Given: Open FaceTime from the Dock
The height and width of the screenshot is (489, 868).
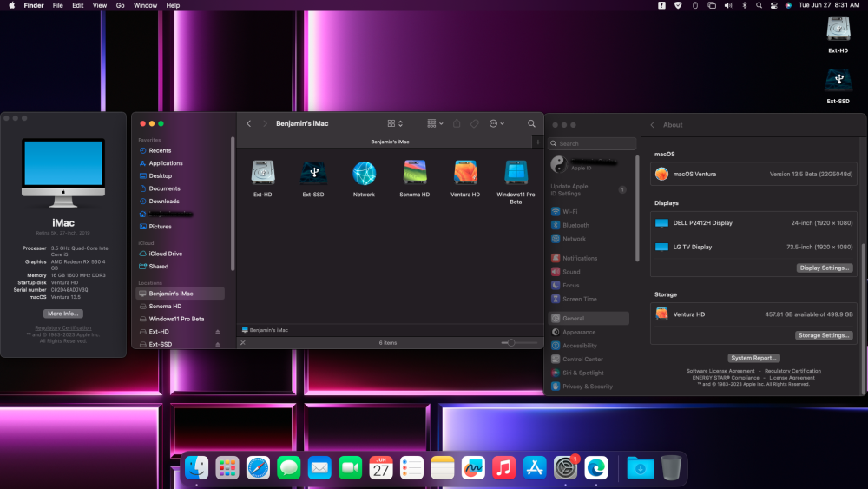Looking at the screenshot, I should (350, 468).
